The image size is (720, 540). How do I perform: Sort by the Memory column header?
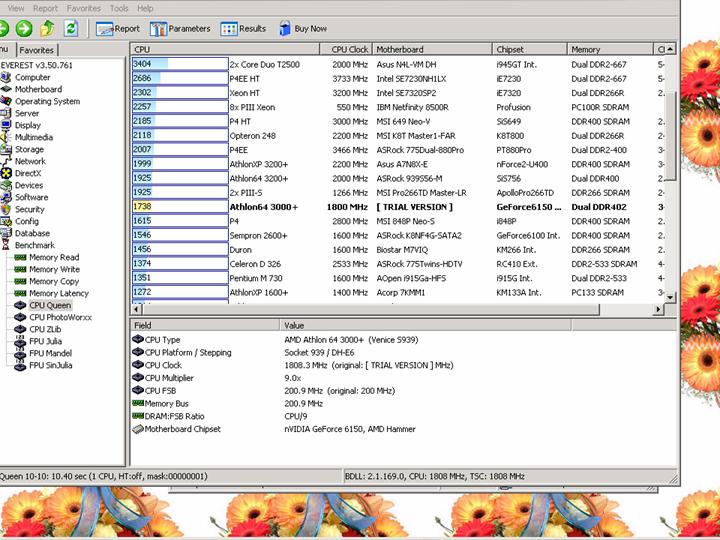pos(610,49)
